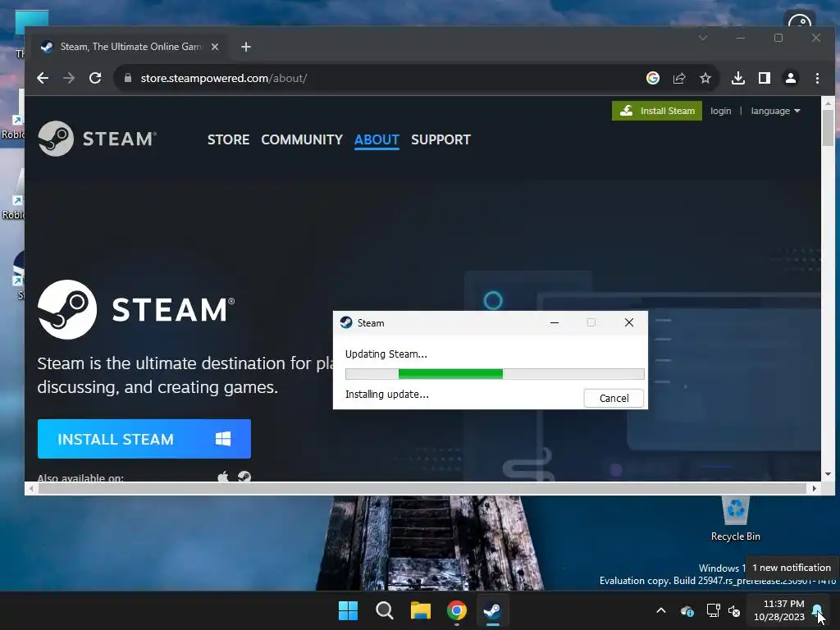This screenshot has height=630, width=840.
Task: Open a new browser tab
Action: [246, 47]
